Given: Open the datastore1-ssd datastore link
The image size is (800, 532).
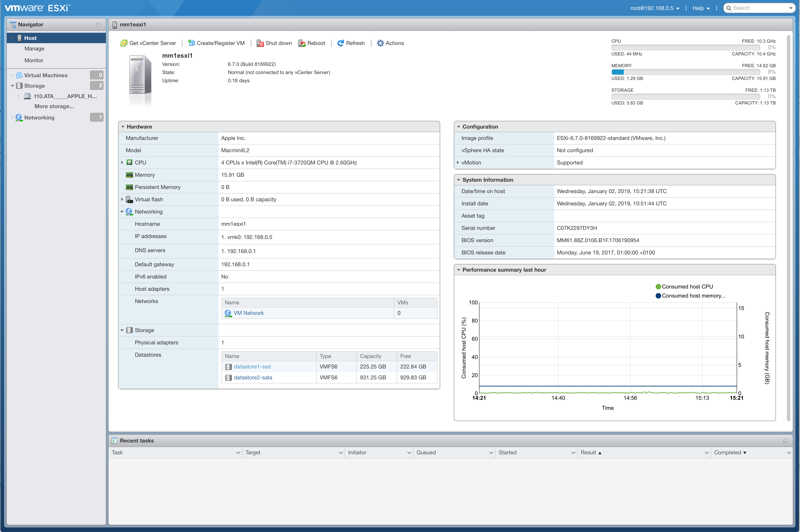Looking at the screenshot, I should pyautogui.click(x=252, y=366).
